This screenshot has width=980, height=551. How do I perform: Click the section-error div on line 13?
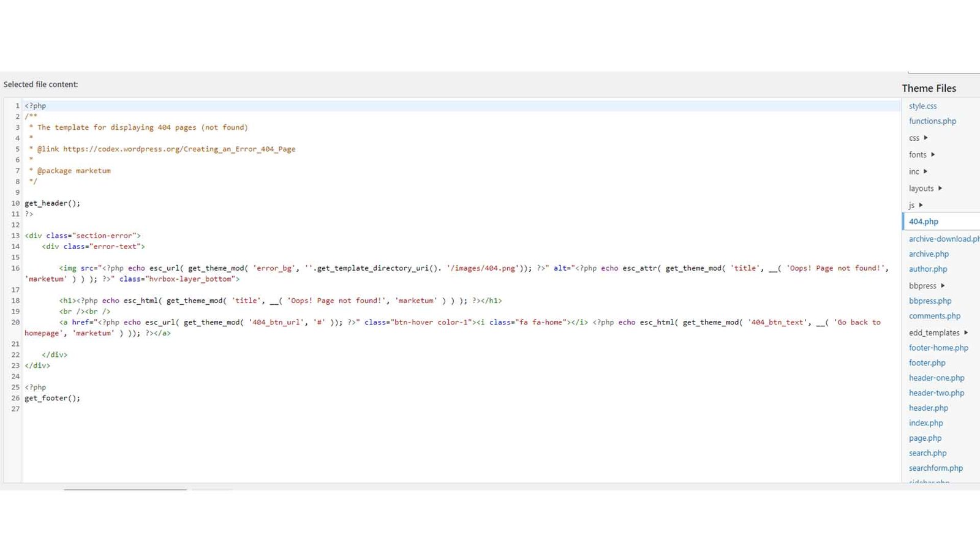83,236
